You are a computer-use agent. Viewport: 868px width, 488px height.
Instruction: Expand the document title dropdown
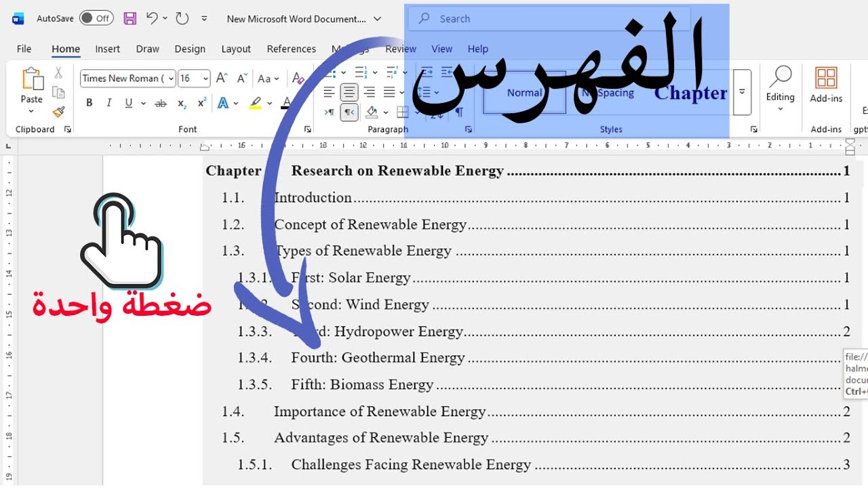click(378, 19)
